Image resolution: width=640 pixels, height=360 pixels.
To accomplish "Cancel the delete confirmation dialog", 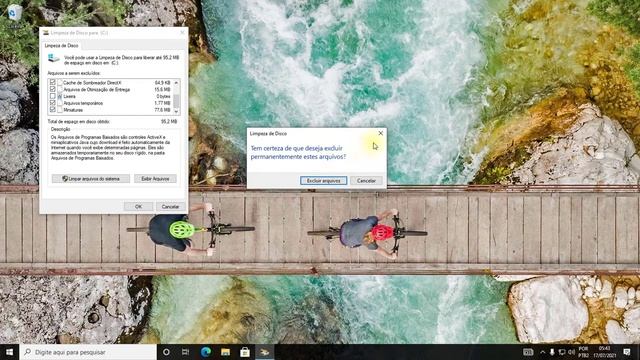I will click(366, 180).
